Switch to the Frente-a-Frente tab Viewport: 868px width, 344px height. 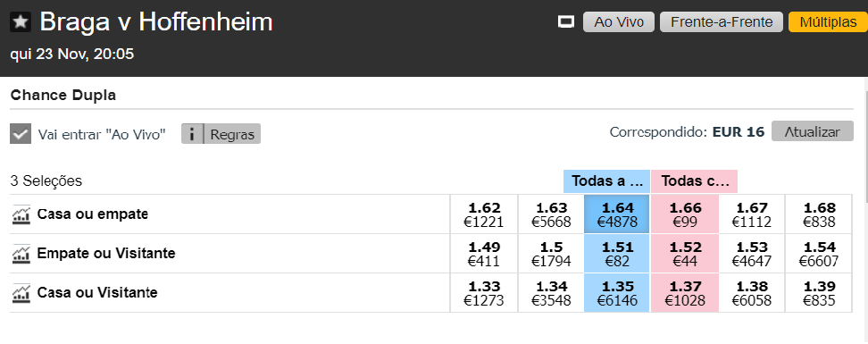[722, 22]
